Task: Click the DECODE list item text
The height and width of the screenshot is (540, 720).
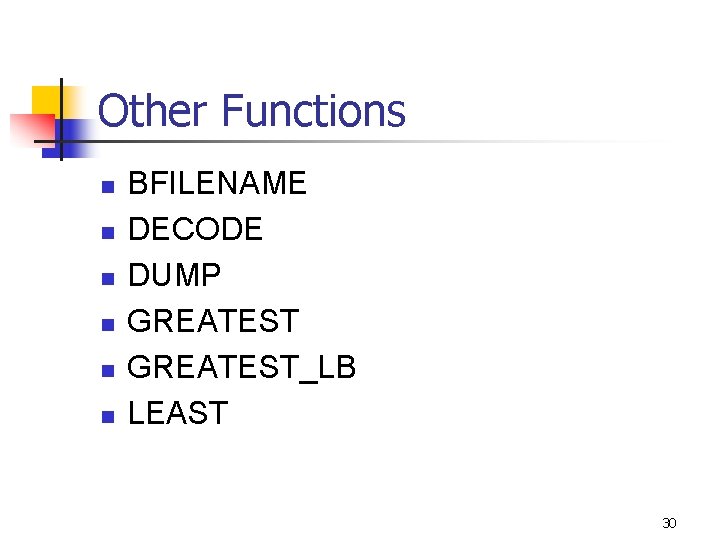Action: point(195,229)
